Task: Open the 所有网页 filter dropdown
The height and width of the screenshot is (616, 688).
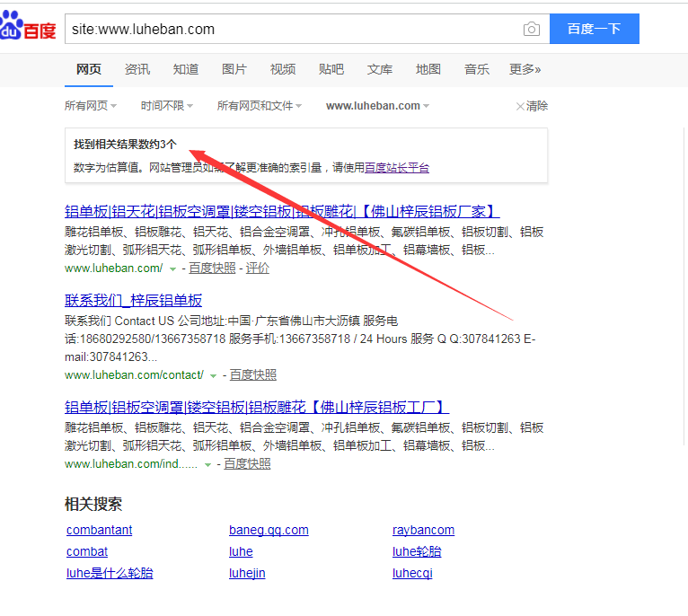Action: pos(91,106)
